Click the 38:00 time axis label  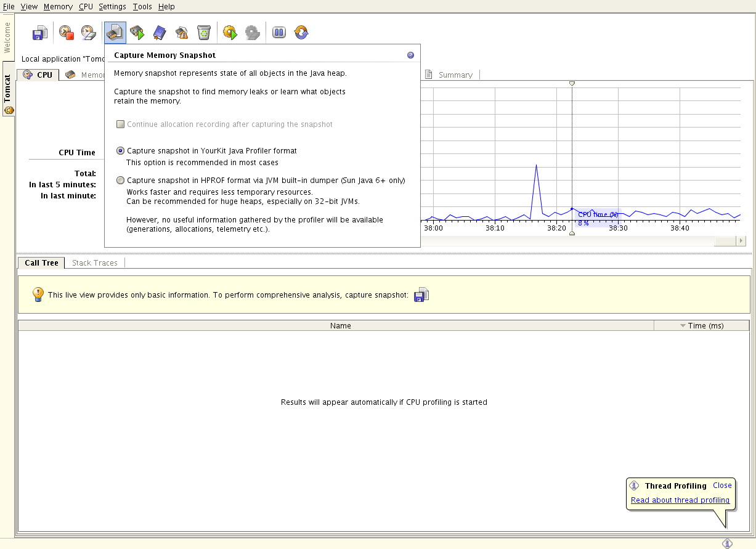[x=434, y=228]
